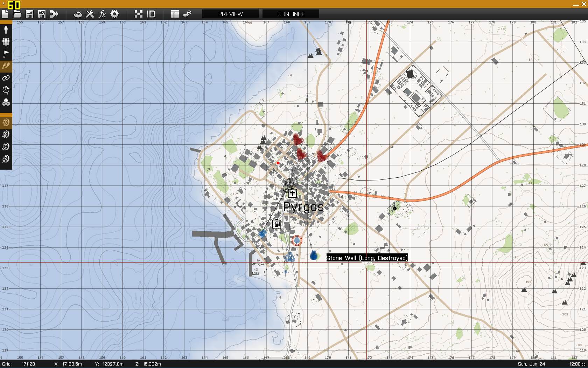
Task: Select the cubes Modules mode icon
Action: click(6, 102)
